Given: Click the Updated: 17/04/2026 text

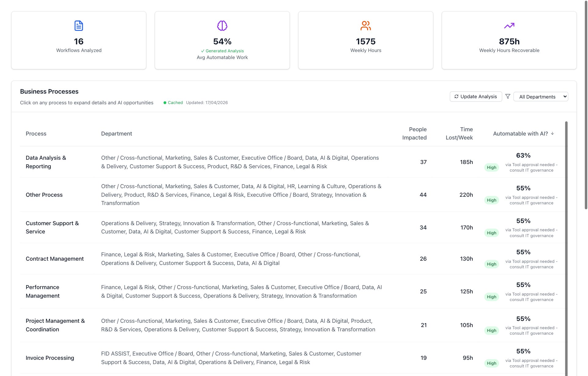Looking at the screenshot, I should pos(207,103).
